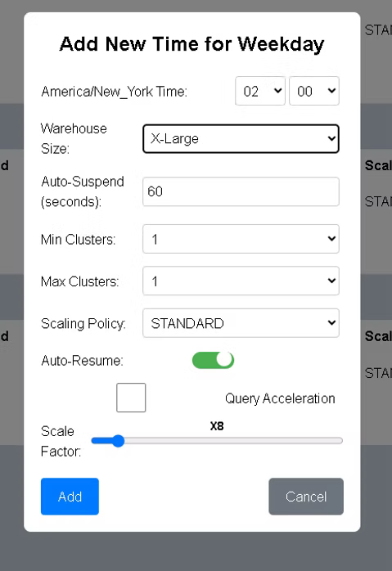The height and width of the screenshot is (571, 392).
Task: Click the Query Acceleration label text
Action: 280,398
